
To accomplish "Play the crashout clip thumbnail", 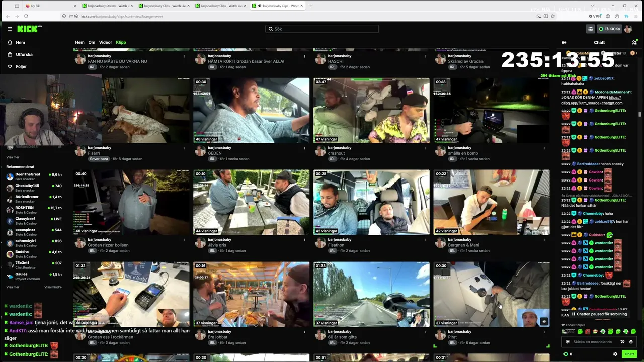I will point(371,111).
